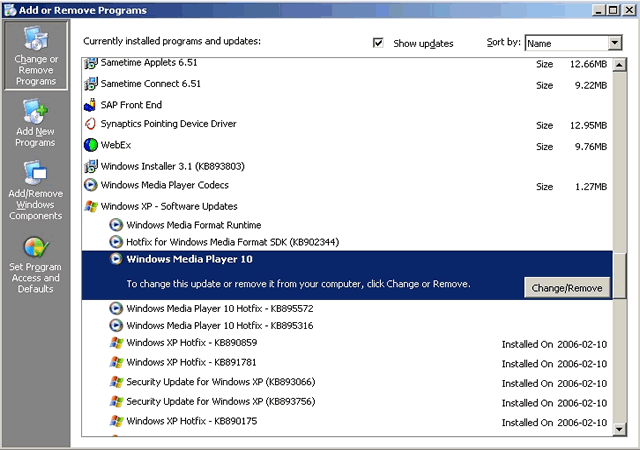Viewport: 640px width, 450px height.
Task: Click the Change/Remove button
Action: click(x=567, y=288)
